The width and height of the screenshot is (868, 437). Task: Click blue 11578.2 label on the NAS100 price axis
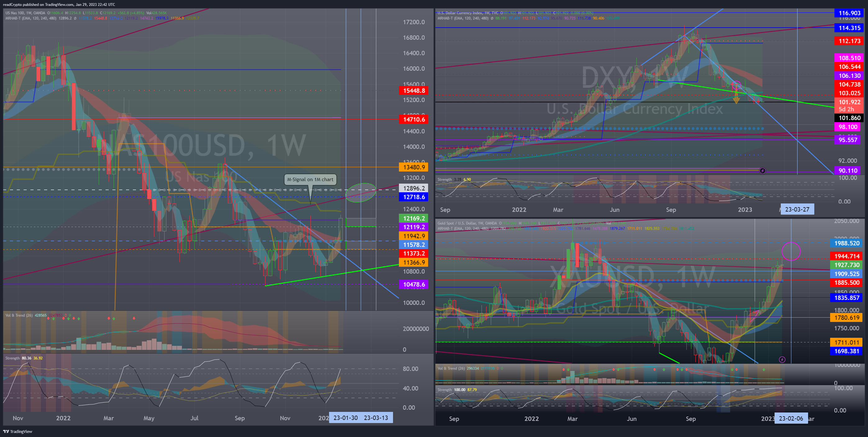click(x=414, y=245)
